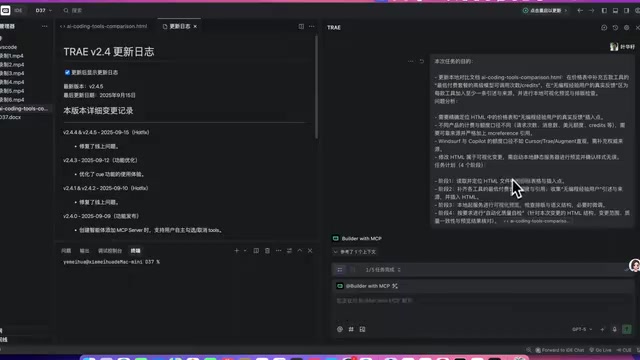The height and width of the screenshot is (360, 640).
Task: Open 录制5.mp4 in explorer
Action: coord(12,91)
